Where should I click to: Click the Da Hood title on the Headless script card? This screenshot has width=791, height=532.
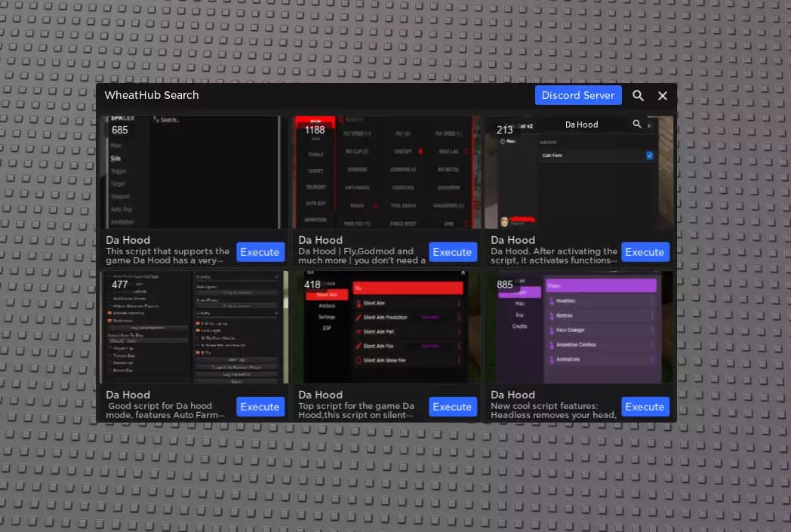pos(512,394)
